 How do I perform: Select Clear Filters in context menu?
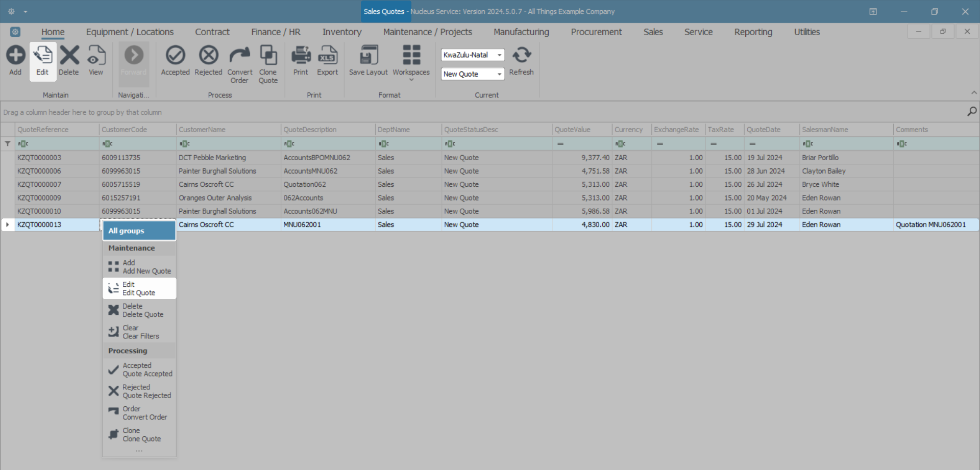(140, 332)
